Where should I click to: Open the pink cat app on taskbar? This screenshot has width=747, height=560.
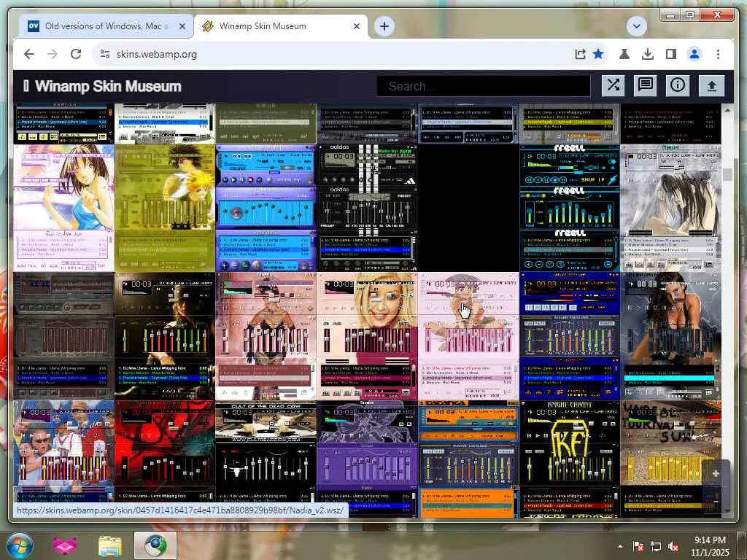tap(65, 545)
